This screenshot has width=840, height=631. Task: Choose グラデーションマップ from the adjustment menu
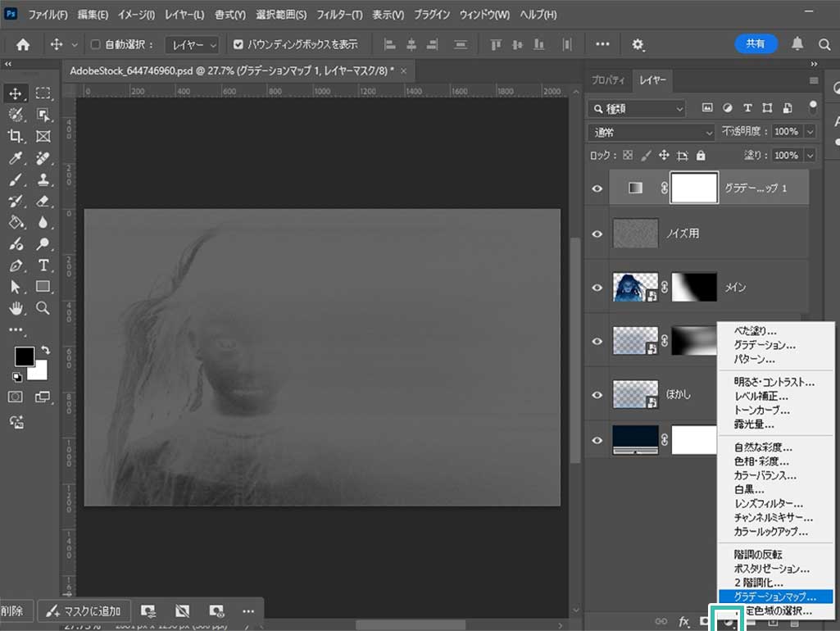tap(774, 597)
